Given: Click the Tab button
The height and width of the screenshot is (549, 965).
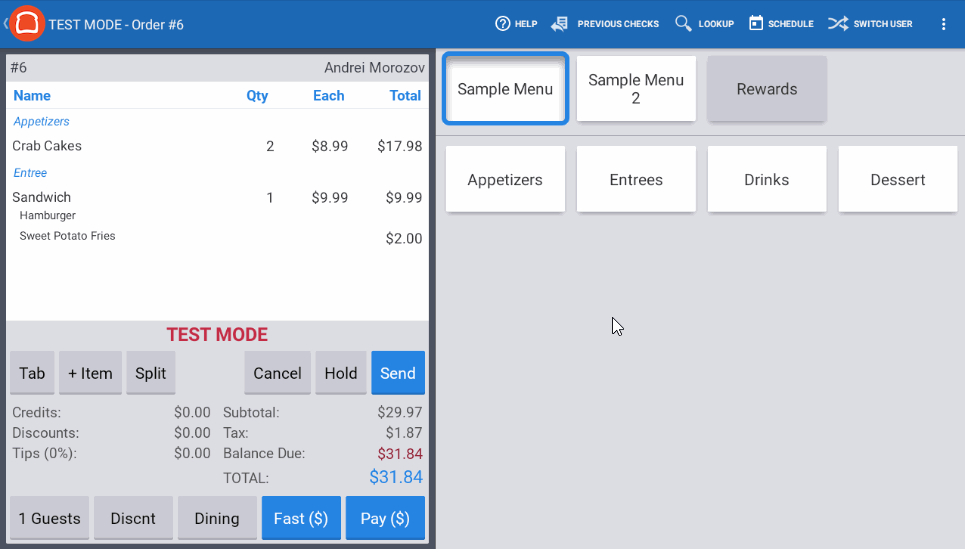Looking at the screenshot, I should tap(32, 373).
